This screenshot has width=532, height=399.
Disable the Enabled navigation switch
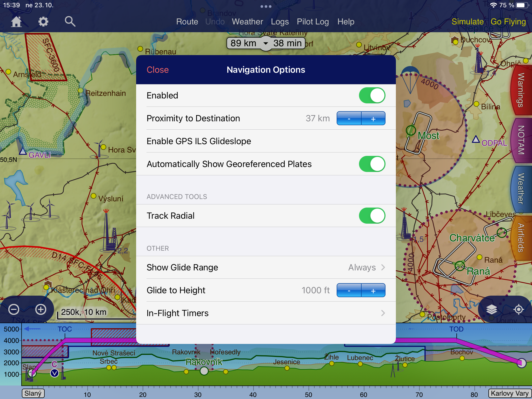click(372, 95)
